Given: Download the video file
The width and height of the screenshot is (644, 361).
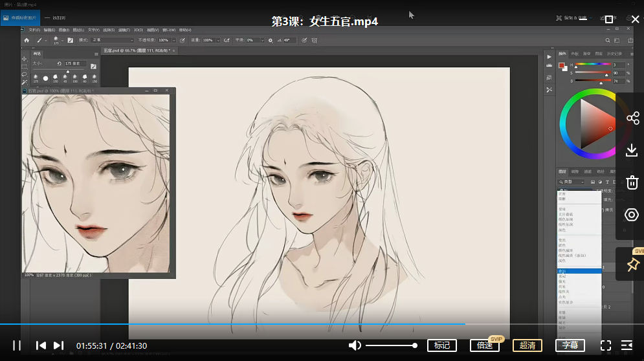Looking at the screenshot, I should point(632,151).
